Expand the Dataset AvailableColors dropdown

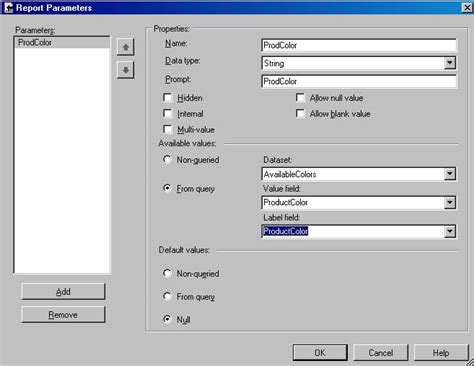tap(450, 174)
